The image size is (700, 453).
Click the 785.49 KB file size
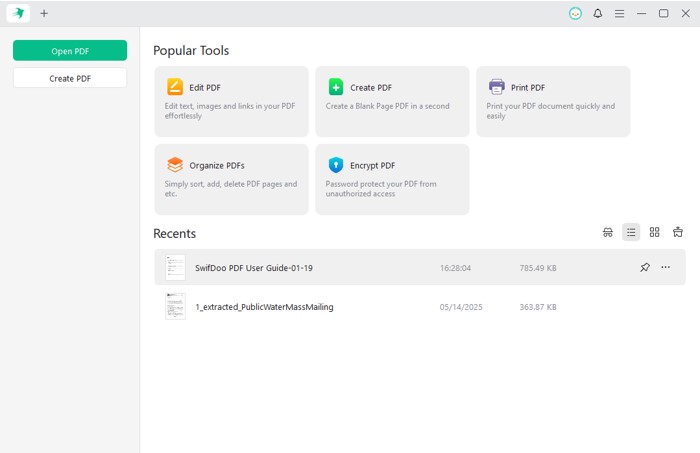[x=538, y=268]
